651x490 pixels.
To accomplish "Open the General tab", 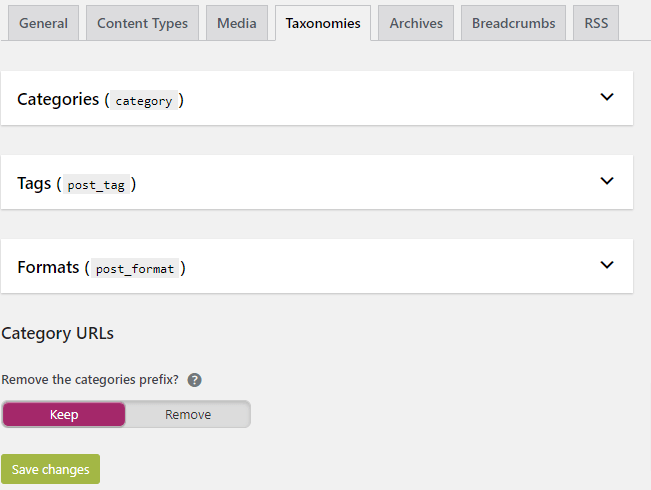I will pyautogui.click(x=44, y=23).
